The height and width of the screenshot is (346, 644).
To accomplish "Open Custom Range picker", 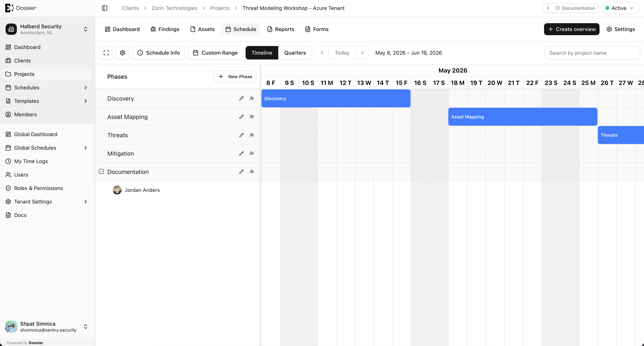I will point(215,53).
